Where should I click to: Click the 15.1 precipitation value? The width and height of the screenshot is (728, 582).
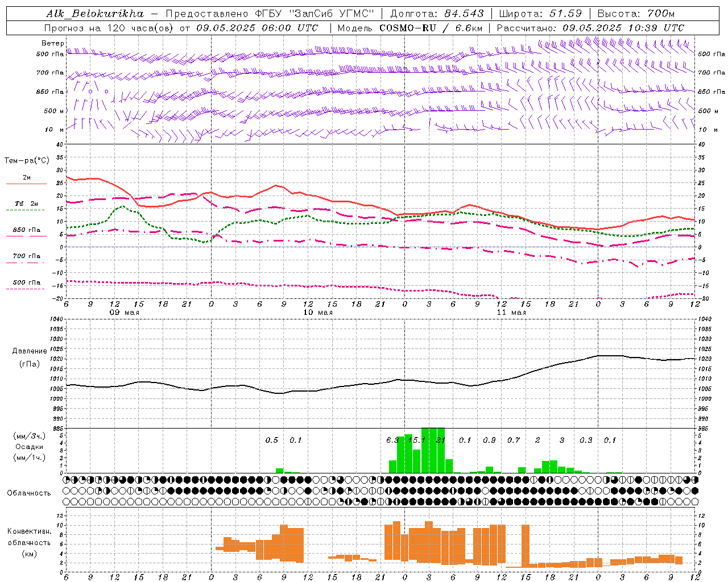click(x=416, y=440)
